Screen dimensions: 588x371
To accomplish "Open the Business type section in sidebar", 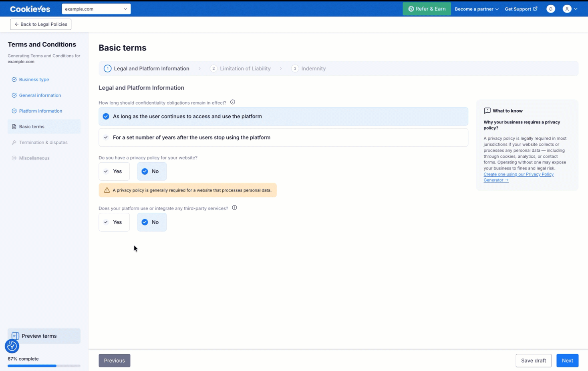I will coord(44,79).
